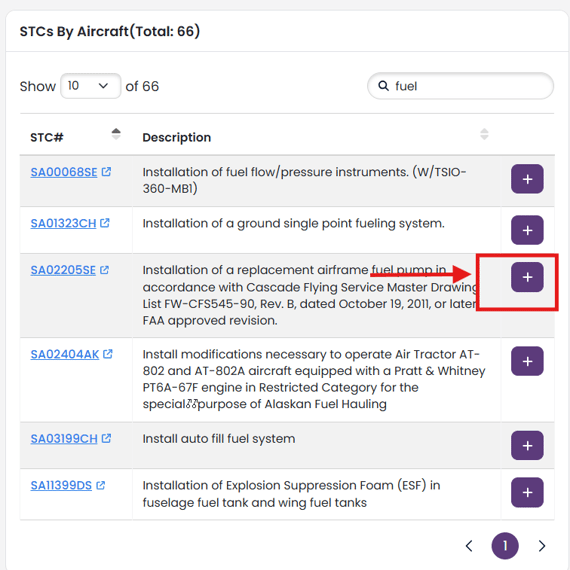Go to previous page arrow
Screen dimensions: 570x570
[x=469, y=546]
